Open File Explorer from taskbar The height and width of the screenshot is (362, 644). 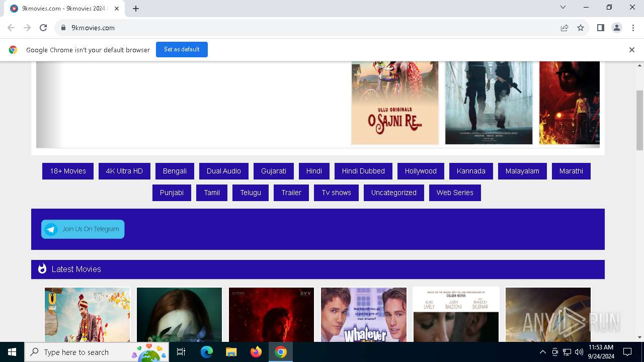pos(231,352)
